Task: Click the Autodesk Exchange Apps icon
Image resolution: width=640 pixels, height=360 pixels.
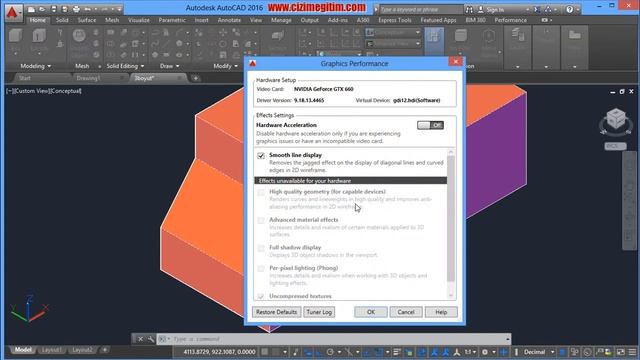Action: coord(537,9)
